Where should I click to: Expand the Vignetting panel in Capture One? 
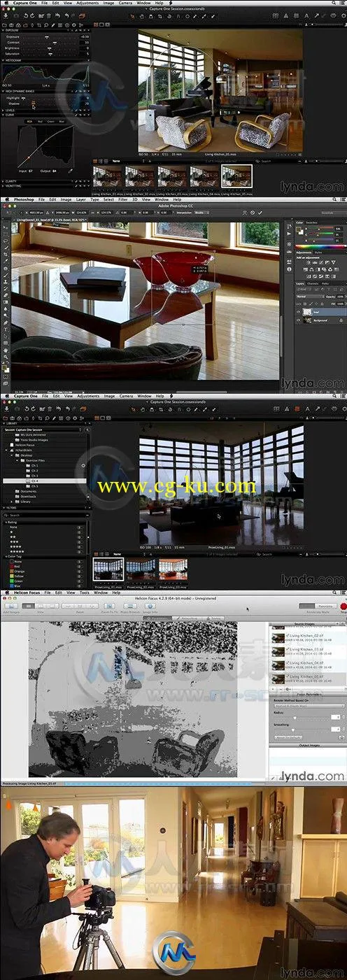point(3,186)
